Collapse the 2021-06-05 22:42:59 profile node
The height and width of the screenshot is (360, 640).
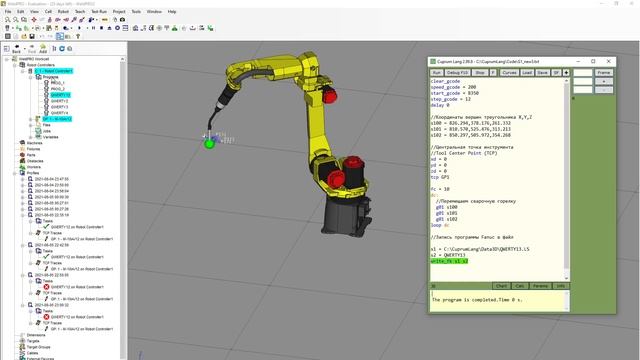click(x=23, y=245)
